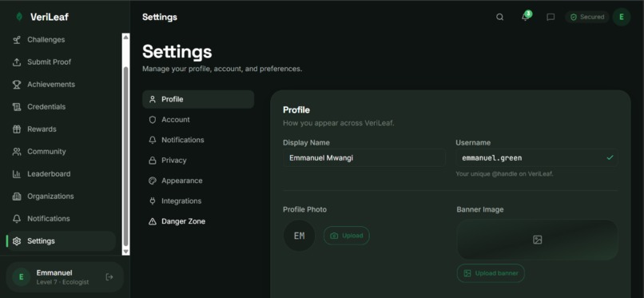The width and height of the screenshot is (644, 298).
Task: Click the Rewards gift icon
Action: [17, 129]
